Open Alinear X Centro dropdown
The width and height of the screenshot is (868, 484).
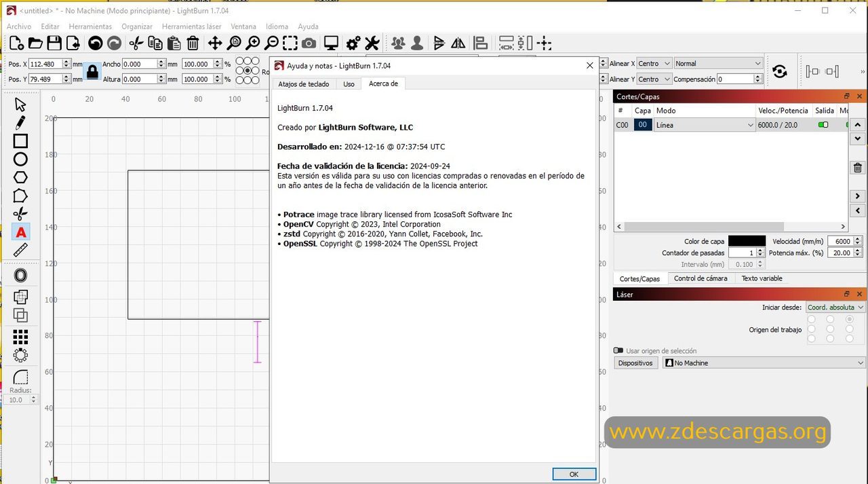click(x=654, y=63)
